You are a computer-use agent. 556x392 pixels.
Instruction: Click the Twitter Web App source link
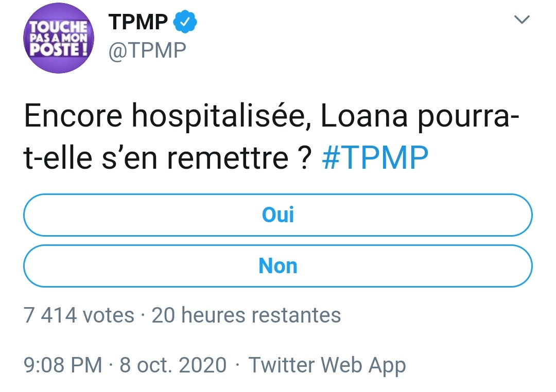327,365
